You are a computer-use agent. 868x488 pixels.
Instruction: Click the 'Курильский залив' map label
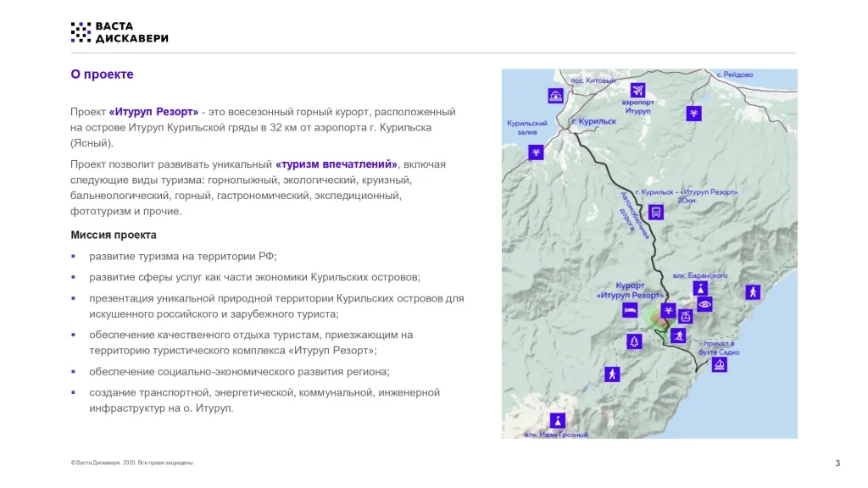coord(527,128)
